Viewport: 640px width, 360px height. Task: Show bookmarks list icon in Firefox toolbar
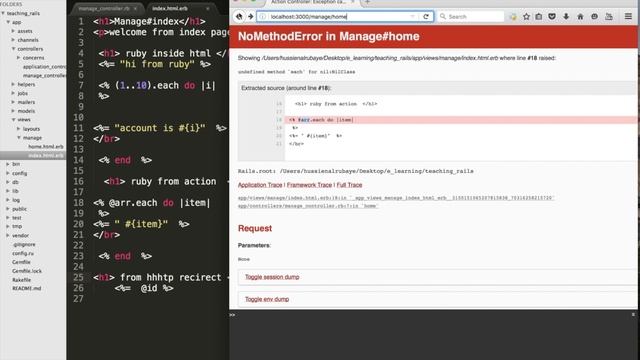(x=539, y=17)
